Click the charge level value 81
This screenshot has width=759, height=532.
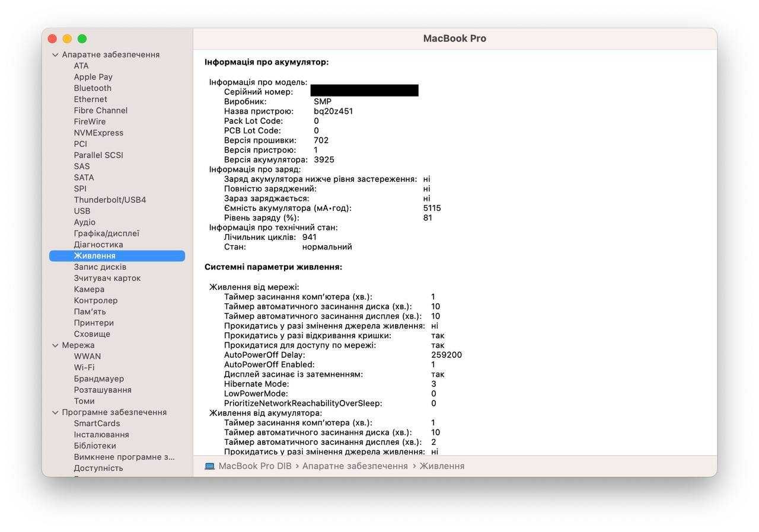pos(428,218)
